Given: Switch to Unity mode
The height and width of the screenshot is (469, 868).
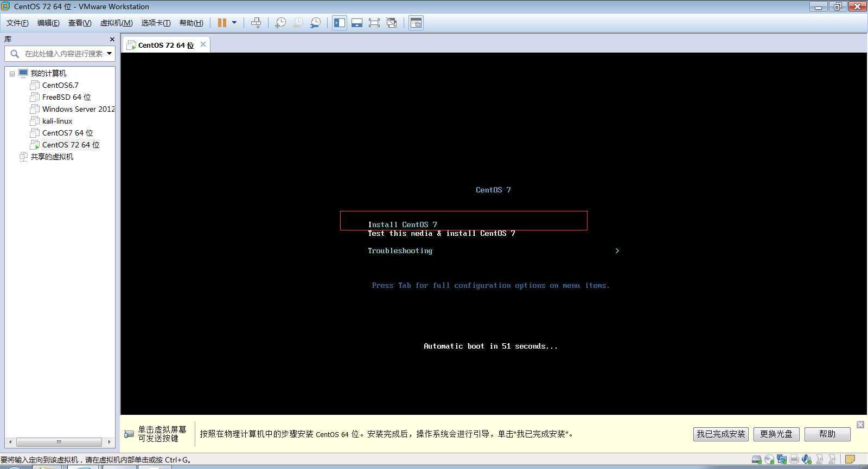Looking at the screenshot, I should pos(392,23).
